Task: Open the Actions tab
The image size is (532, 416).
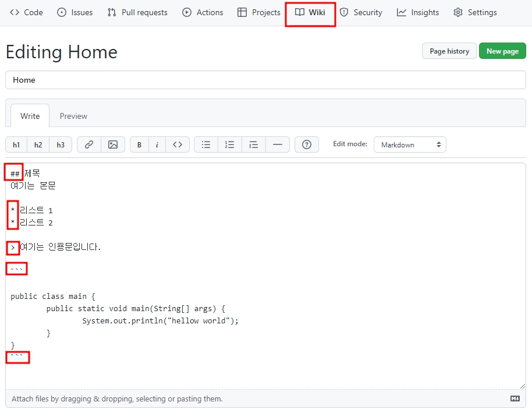Action: click(203, 13)
